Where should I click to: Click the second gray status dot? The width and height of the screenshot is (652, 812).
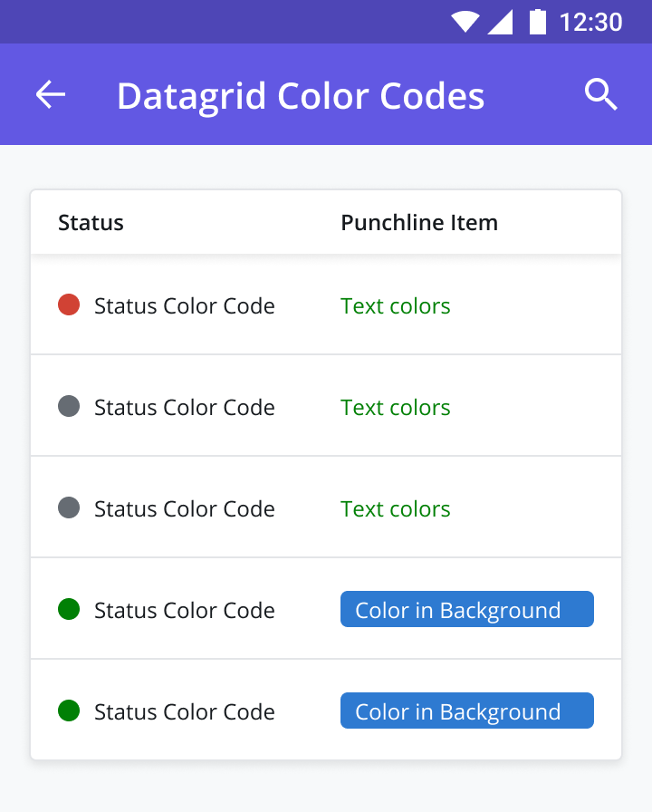coord(69,507)
